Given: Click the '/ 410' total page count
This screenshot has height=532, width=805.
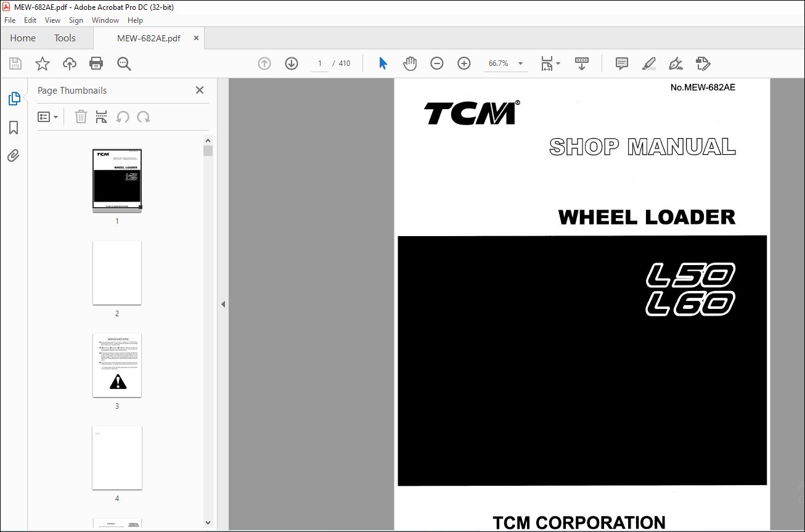Looking at the screenshot, I should point(341,63).
